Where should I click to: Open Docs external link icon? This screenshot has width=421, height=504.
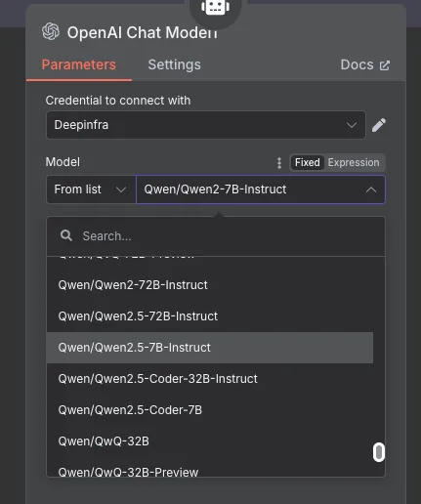385,65
